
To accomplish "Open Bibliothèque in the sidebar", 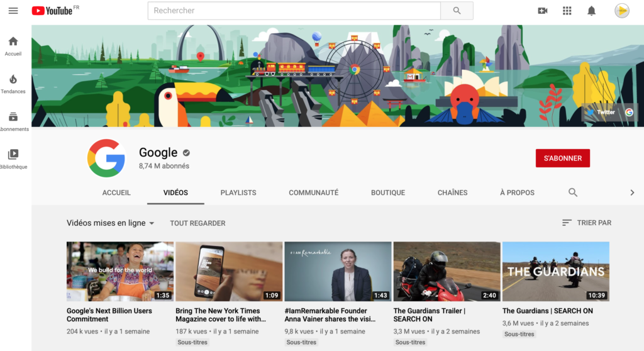I will click(x=13, y=159).
